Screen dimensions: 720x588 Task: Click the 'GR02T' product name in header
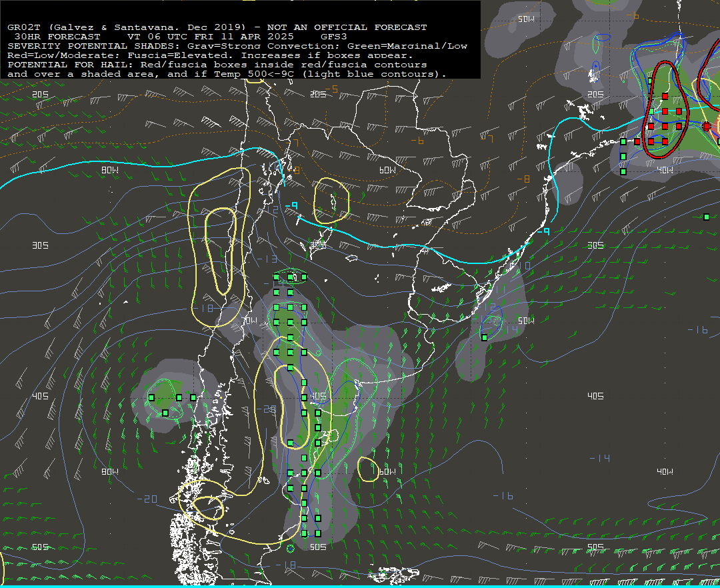tap(24, 27)
